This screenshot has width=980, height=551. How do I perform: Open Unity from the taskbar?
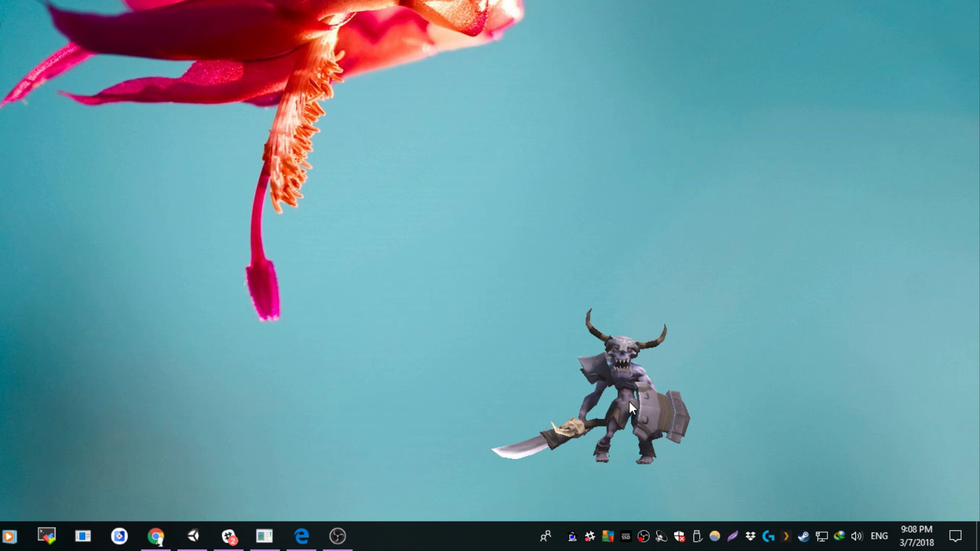click(194, 536)
